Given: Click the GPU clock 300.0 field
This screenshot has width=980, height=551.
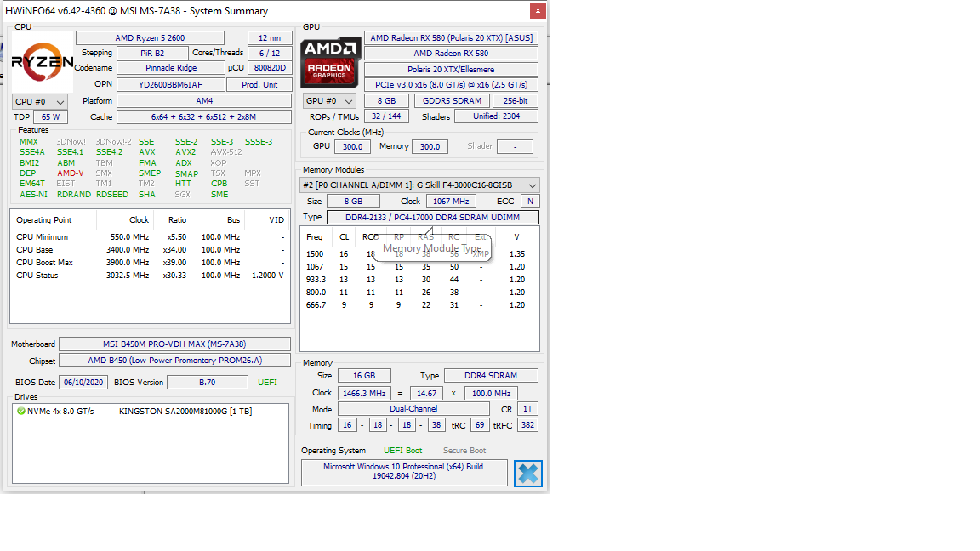Looking at the screenshot, I should (x=352, y=147).
